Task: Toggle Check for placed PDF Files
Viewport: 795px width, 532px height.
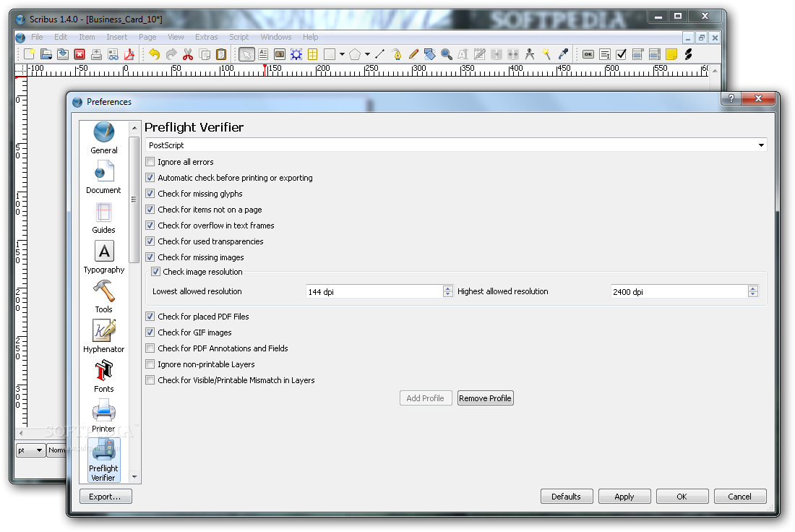Action: pos(150,317)
